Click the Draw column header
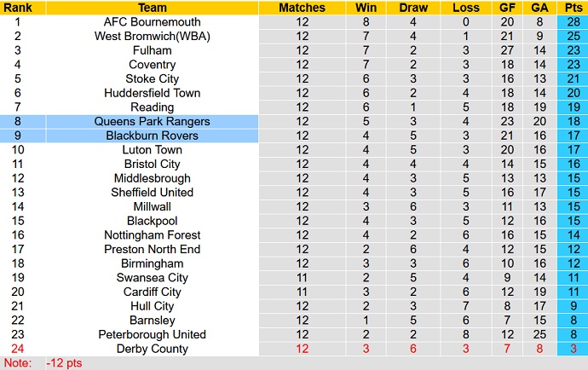The width and height of the screenshot is (588, 370). point(412,8)
